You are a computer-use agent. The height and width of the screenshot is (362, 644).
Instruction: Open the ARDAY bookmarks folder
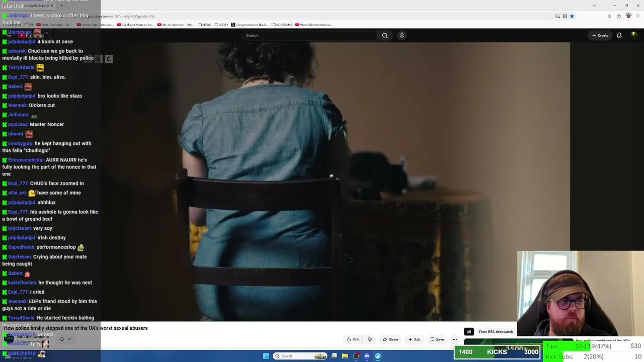221,25
